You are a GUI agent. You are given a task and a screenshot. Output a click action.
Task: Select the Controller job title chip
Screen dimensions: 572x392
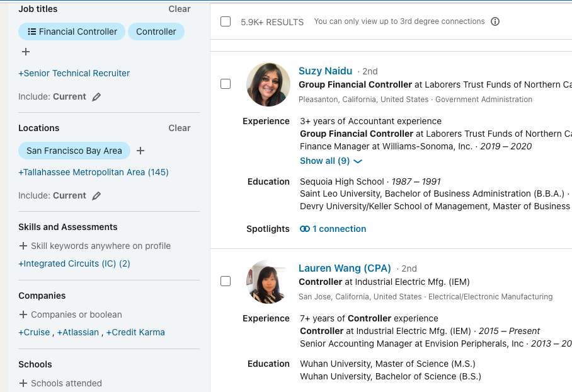(156, 32)
